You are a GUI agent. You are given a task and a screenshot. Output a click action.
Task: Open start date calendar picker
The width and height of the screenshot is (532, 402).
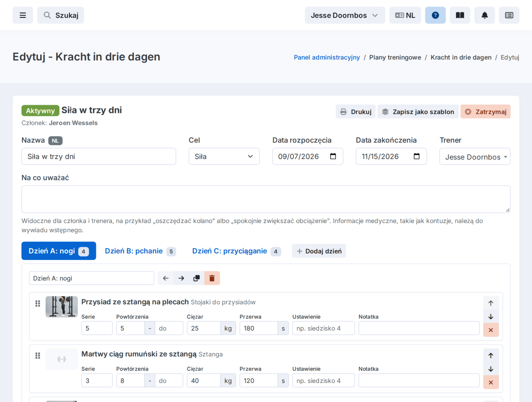(333, 156)
